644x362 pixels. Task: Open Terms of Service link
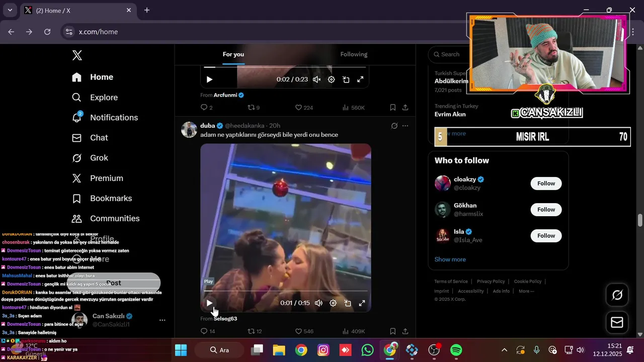(x=451, y=282)
